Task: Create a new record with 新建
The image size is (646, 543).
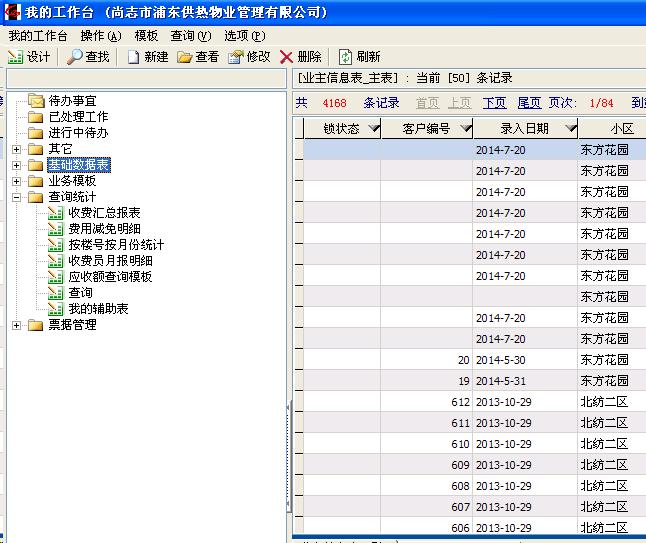Action: pyautogui.click(x=133, y=57)
